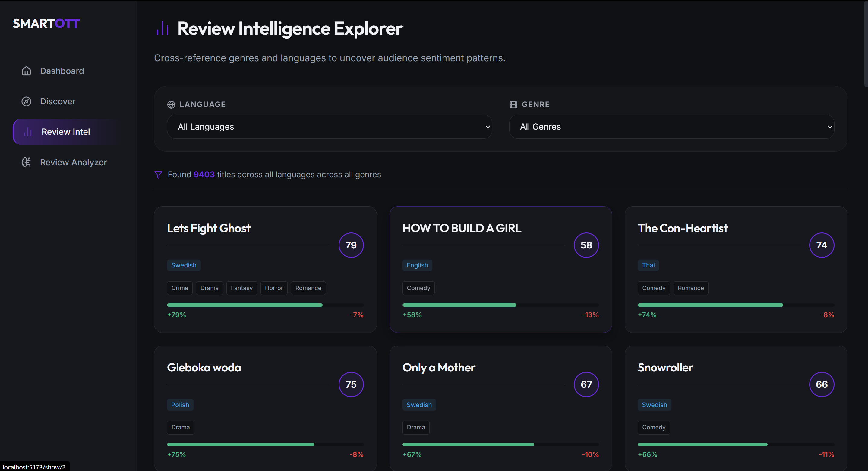The width and height of the screenshot is (868, 471).
Task: Click the Review Intelligence Explorer heading
Action: (290, 28)
